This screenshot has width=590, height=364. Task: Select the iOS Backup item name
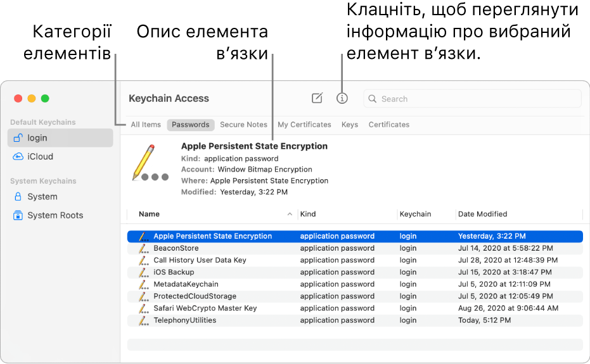(174, 272)
